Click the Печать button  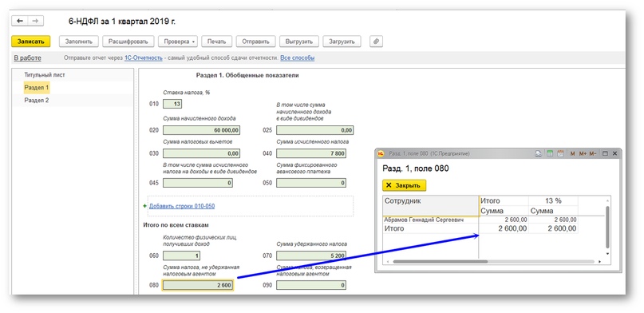(x=216, y=42)
